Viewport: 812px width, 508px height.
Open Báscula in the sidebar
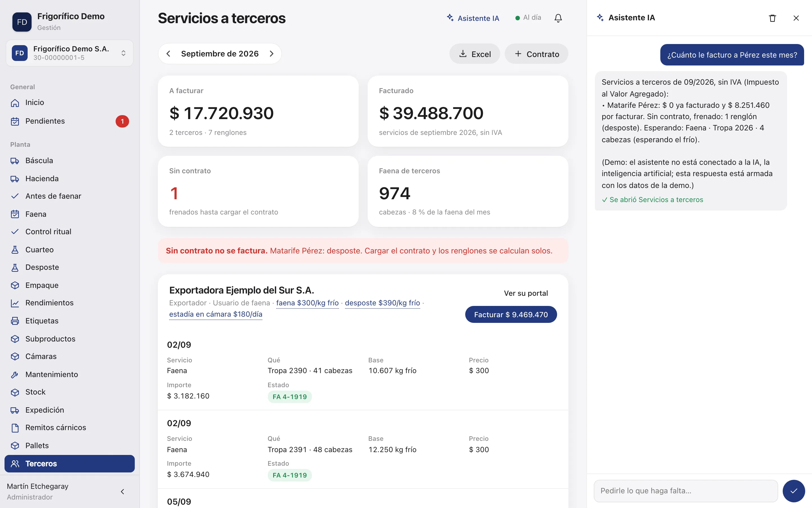pyautogui.click(x=69, y=161)
